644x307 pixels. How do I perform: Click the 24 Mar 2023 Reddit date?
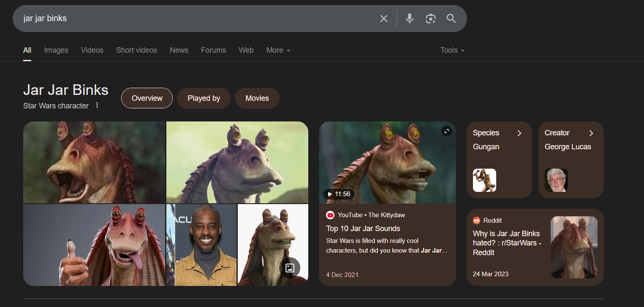tap(491, 274)
